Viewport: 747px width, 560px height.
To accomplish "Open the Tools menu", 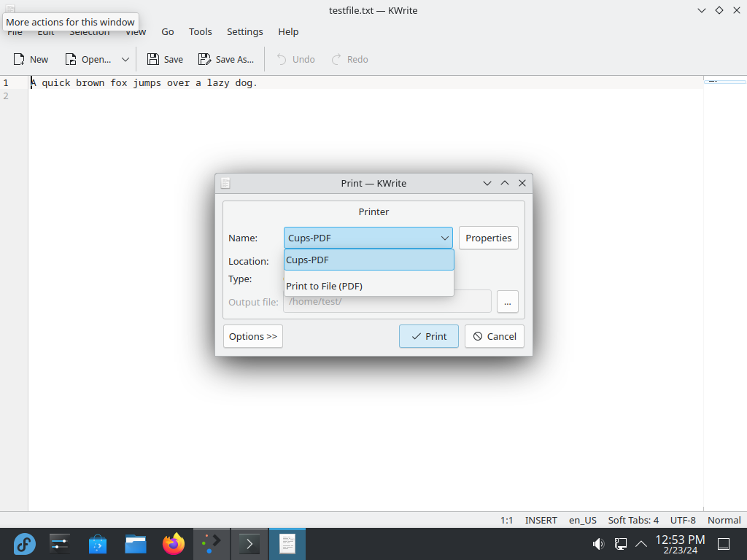I will 200,32.
